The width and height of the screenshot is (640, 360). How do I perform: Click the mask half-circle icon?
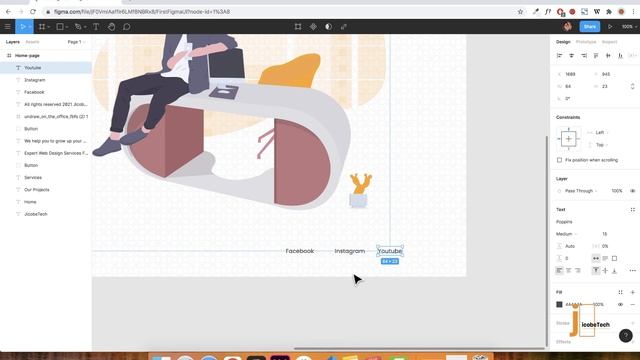329,27
